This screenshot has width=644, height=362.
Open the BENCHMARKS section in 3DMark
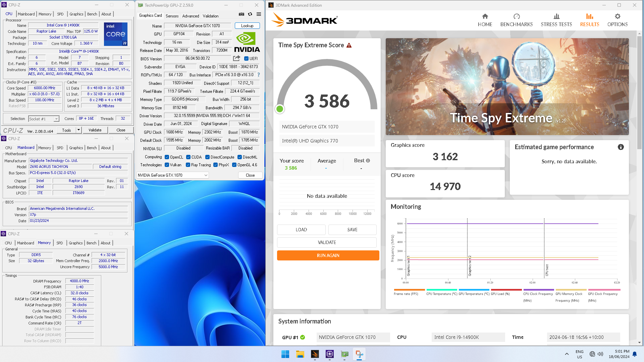click(x=517, y=20)
